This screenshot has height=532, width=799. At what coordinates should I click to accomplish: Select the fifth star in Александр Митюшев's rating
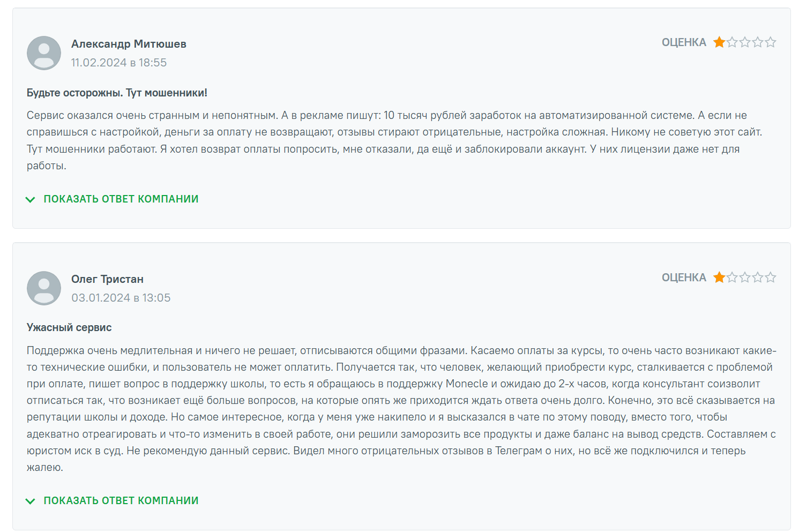click(771, 42)
